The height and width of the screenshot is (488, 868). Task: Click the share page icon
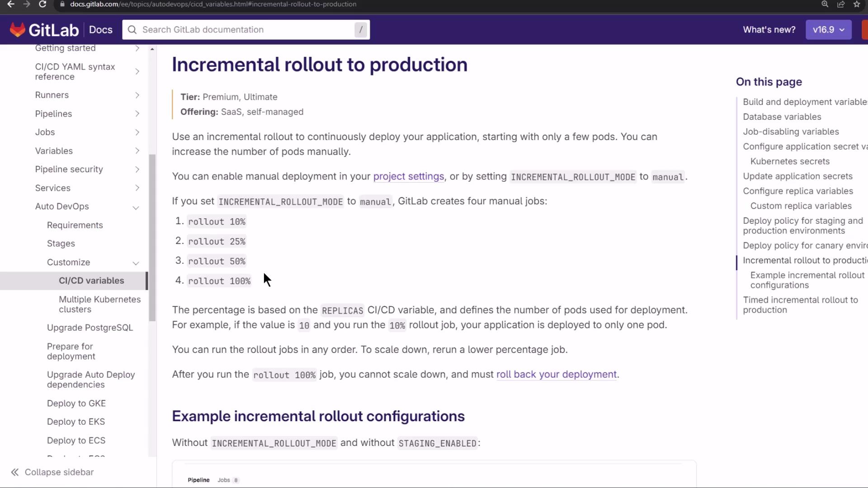point(841,5)
